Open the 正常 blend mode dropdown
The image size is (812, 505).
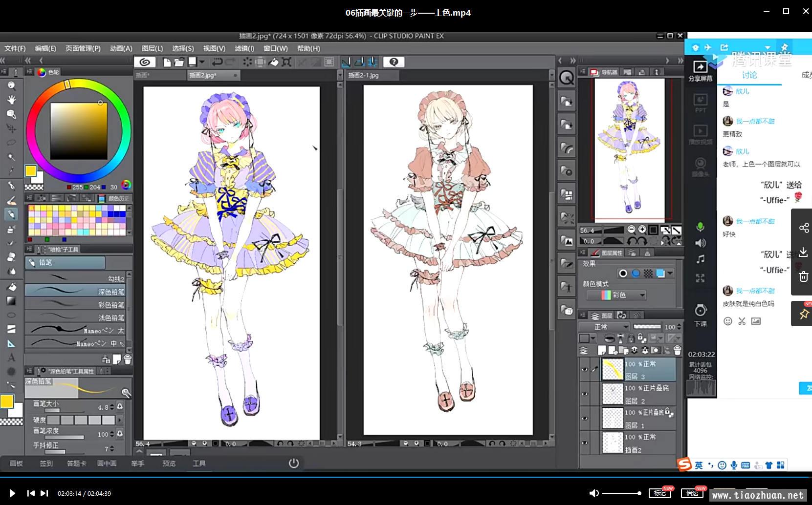(604, 327)
